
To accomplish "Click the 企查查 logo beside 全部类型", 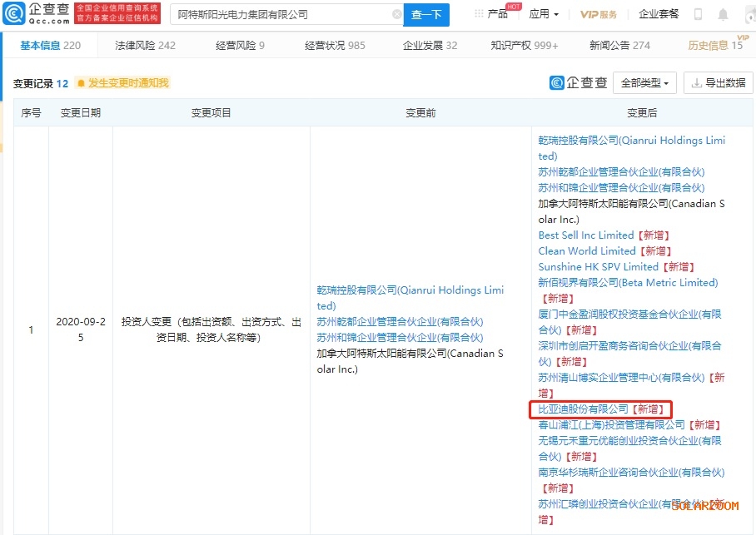I will click(x=578, y=83).
